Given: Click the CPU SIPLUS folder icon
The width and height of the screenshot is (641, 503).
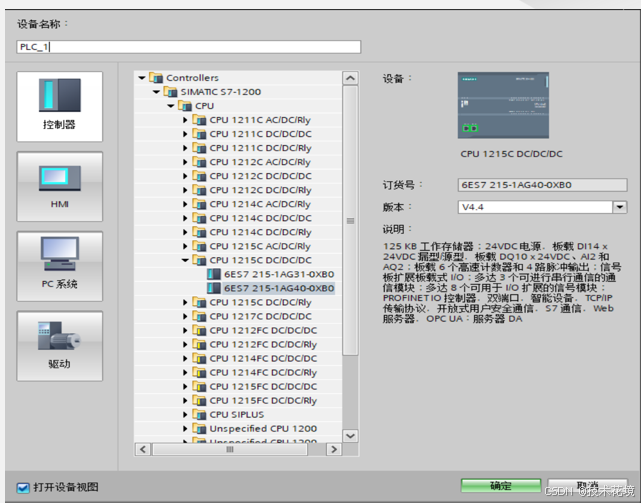Looking at the screenshot, I should point(199,415).
